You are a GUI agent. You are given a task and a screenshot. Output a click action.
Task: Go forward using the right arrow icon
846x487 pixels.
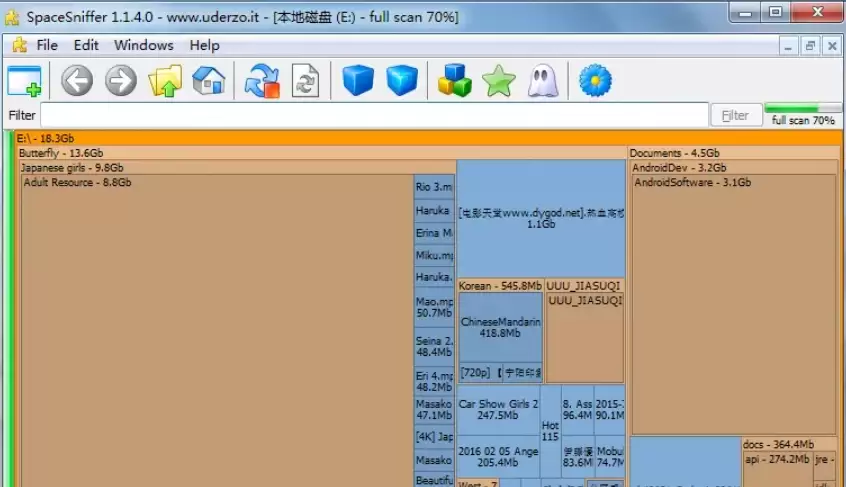point(121,81)
